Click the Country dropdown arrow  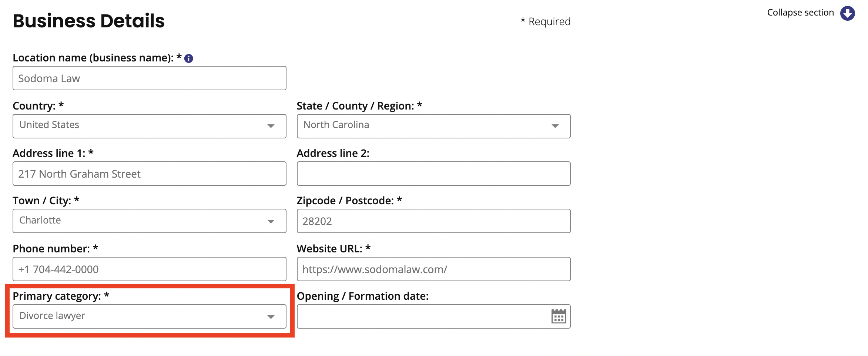(271, 126)
